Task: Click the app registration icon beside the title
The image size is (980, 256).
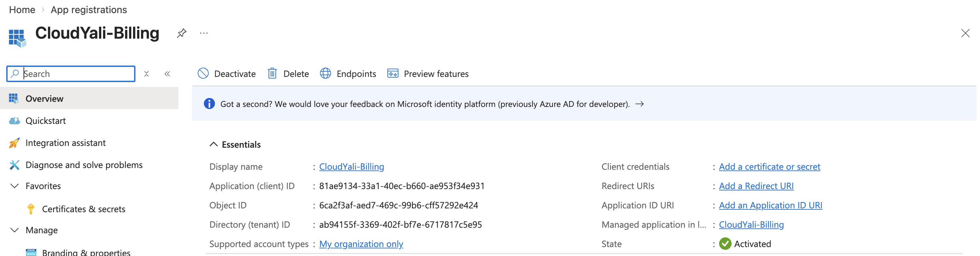Action: point(17,38)
